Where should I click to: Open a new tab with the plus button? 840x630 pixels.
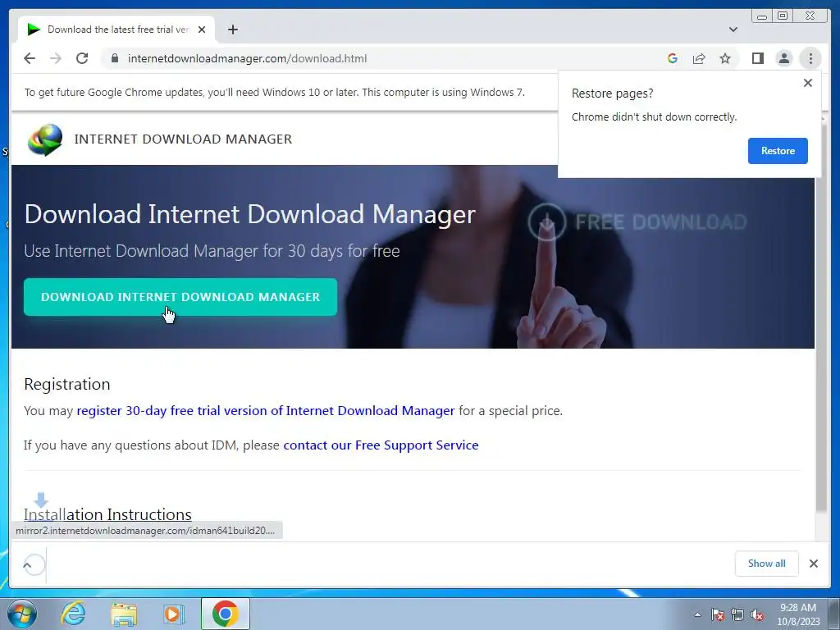[232, 30]
